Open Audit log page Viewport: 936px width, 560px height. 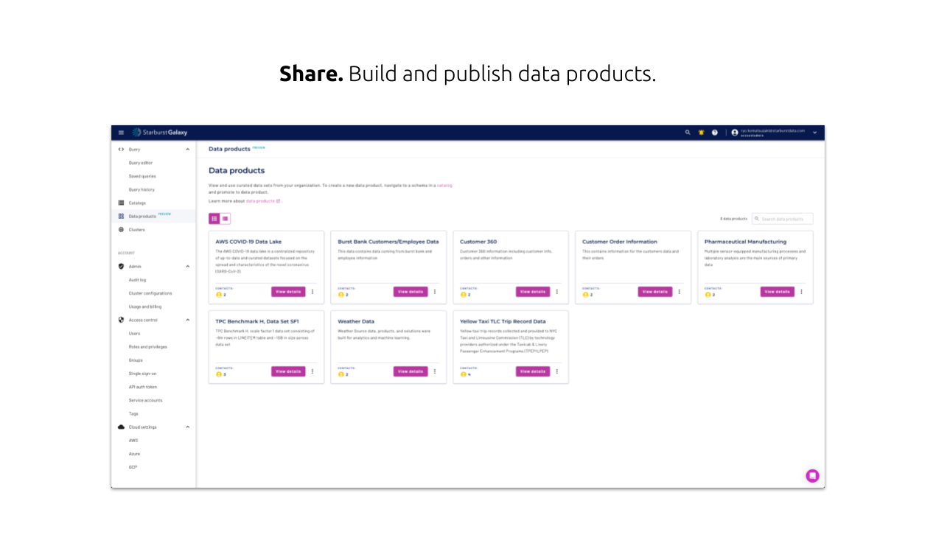(x=137, y=280)
